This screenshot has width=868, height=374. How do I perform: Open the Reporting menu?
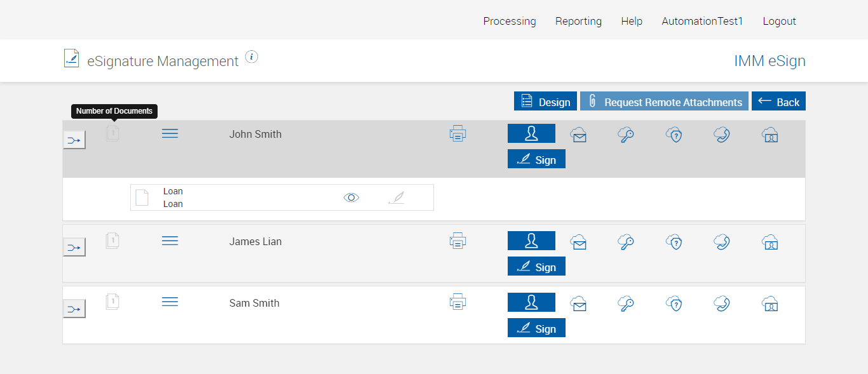coord(578,21)
